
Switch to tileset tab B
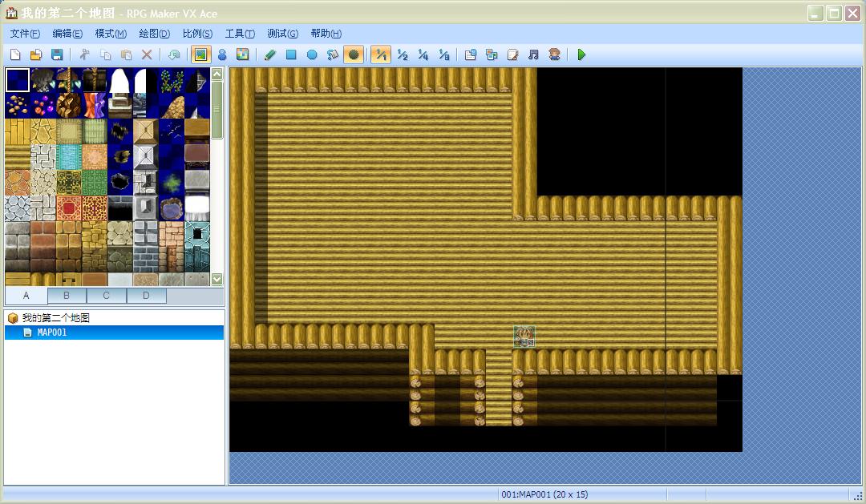click(67, 296)
